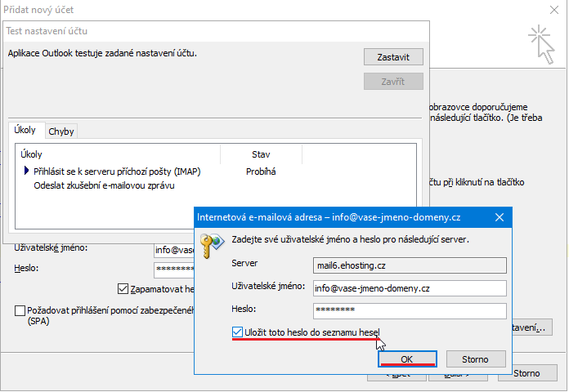Toggle 'Uložit toto heslo do seznamu hesel' checkbox
Image resolution: width=569 pixels, height=392 pixels.
tap(238, 332)
